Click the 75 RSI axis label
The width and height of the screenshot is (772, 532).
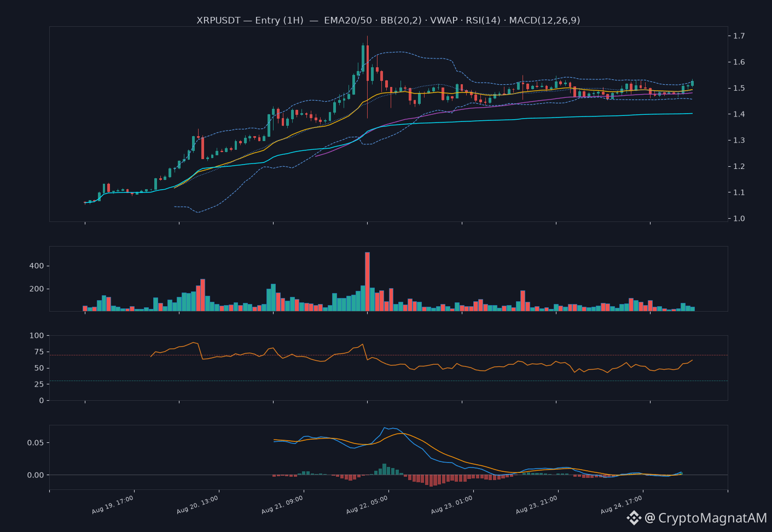click(39, 352)
